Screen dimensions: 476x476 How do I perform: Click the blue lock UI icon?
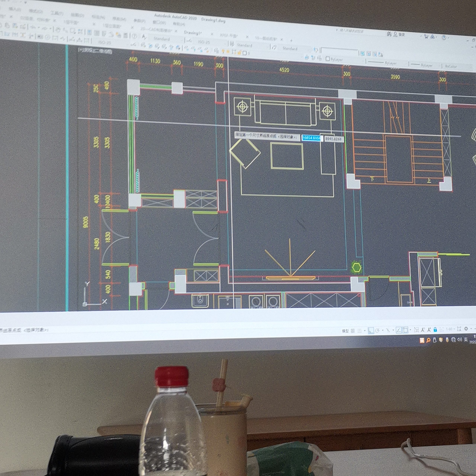(x=435, y=330)
